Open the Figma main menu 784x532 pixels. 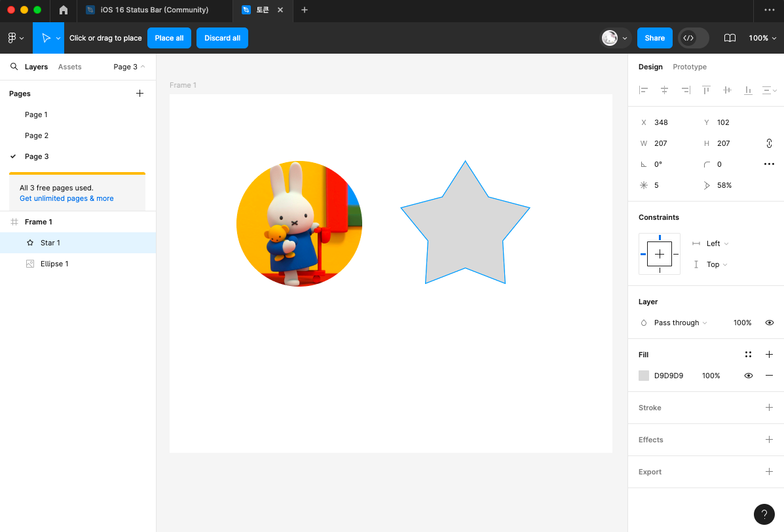[x=16, y=38]
